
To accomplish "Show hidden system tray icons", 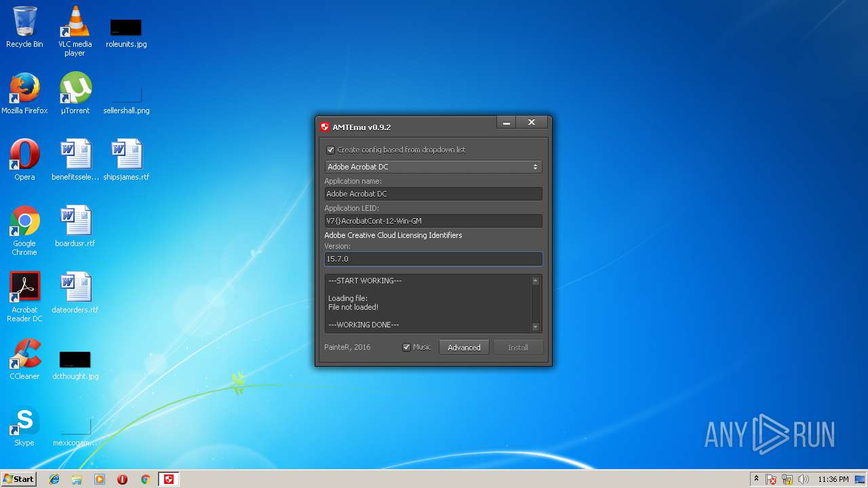I will [x=756, y=479].
